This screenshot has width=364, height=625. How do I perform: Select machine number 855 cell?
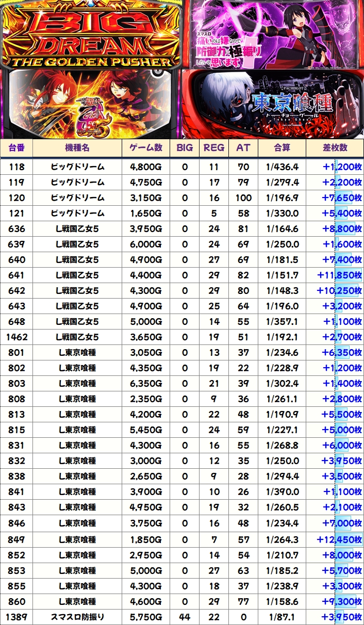pyautogui.click(x=16, y=586)
